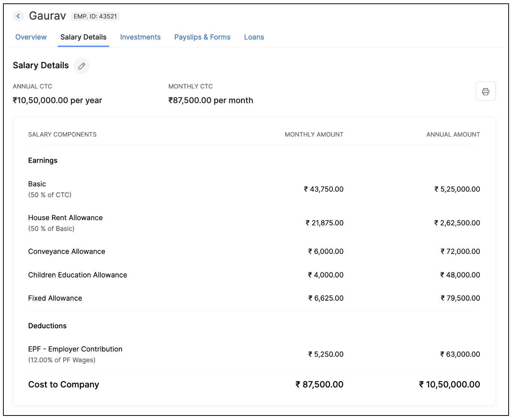512x420 pixels.
Task: Select the annual CTC ₹10,50,000.00 per year
Action: pyautogui.click(x=57, y=100)
